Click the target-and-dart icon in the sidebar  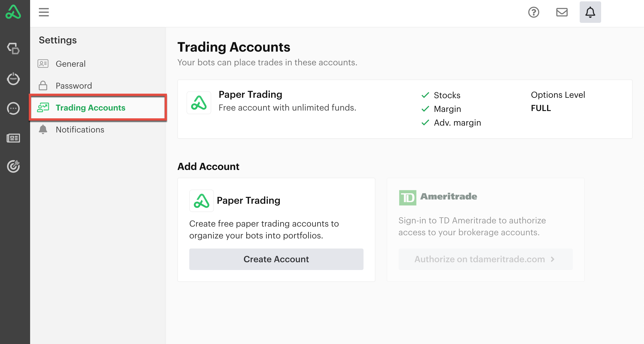coord(13,167)
